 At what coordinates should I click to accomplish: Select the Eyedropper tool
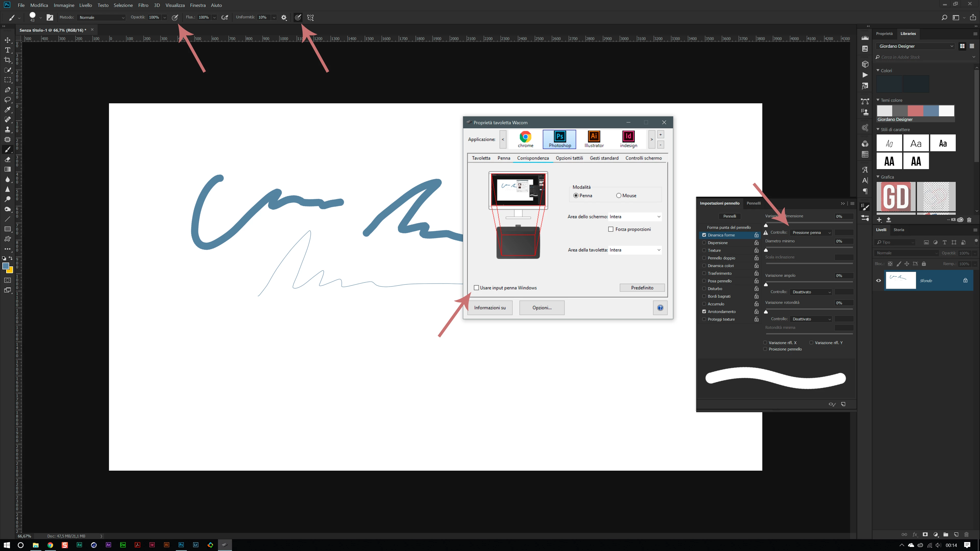pos(8,109)
